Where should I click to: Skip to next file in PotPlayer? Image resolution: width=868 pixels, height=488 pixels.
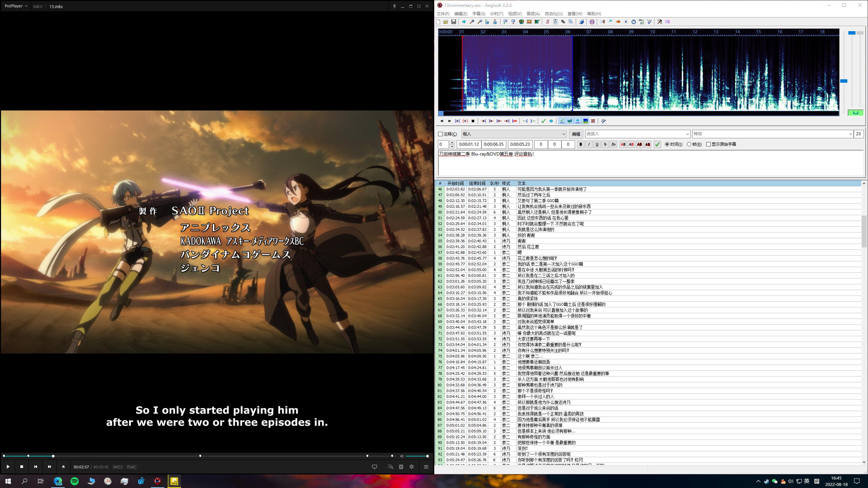pos(50,467)
